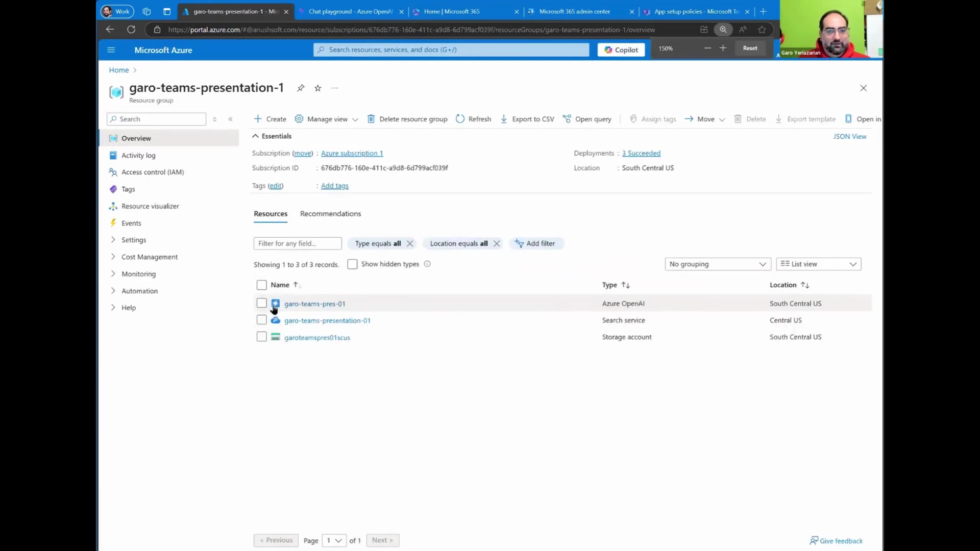The width and height of the screenshot is (980, 551).
Task: Open the 3 Succeeded deployments link
Action: 641,153
